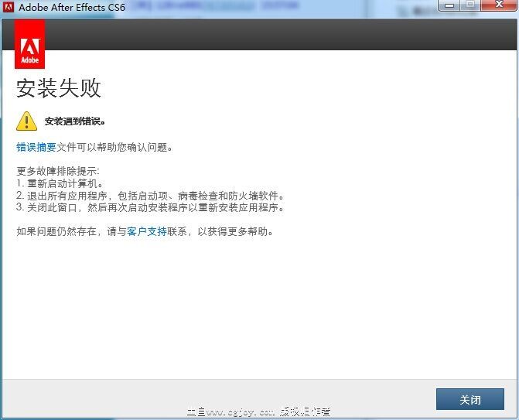Click the line 3. 关闭此窗口
The image size is (519, 420).
[151, 207]
